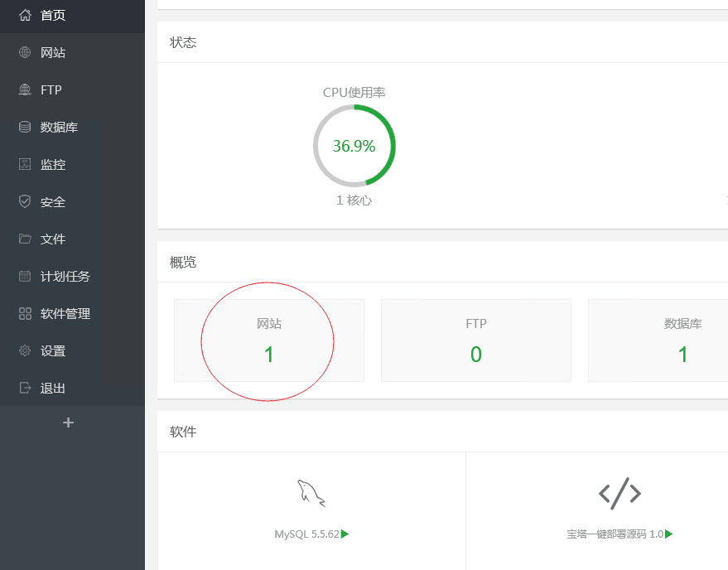Screen dimensions: 728x570
Task: Click the green play arrow after MySQL 5.5.62
Action: (345, 534)
